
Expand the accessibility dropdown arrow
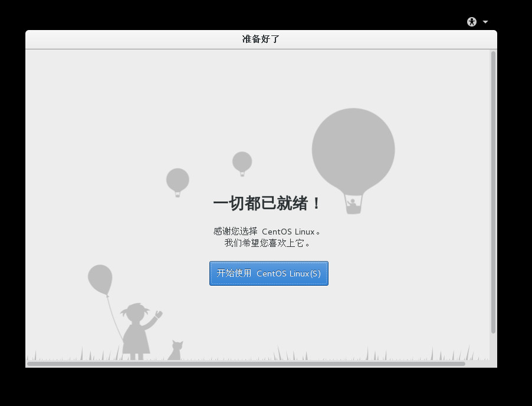(485, 22)
